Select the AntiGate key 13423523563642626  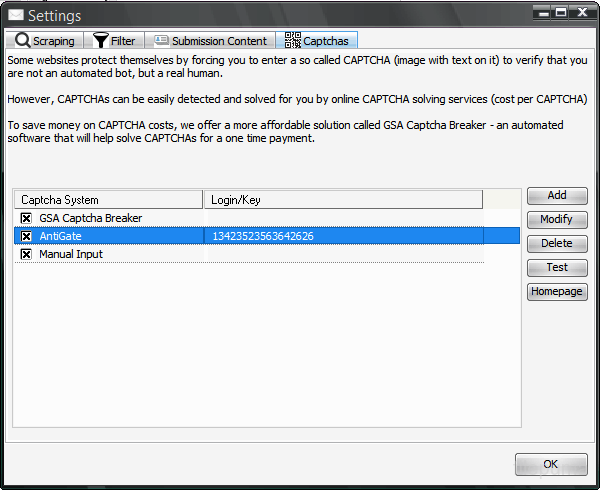[x=262, y=236]
